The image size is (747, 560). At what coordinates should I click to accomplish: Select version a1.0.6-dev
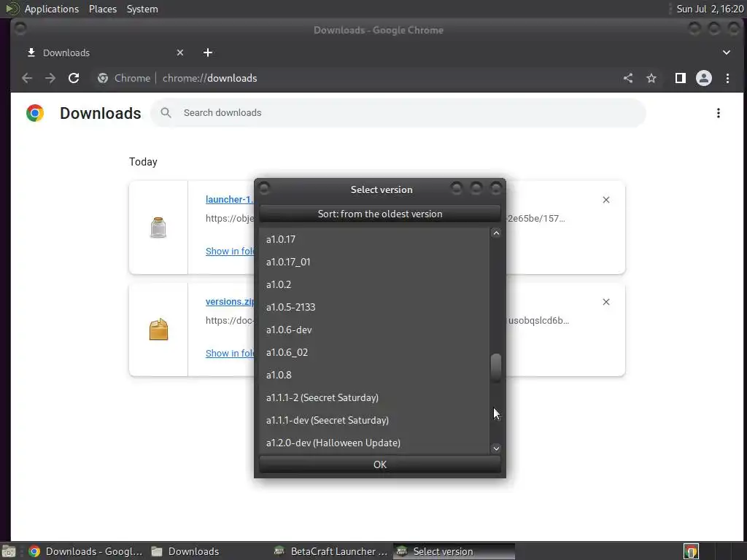(x=374, y=330)
